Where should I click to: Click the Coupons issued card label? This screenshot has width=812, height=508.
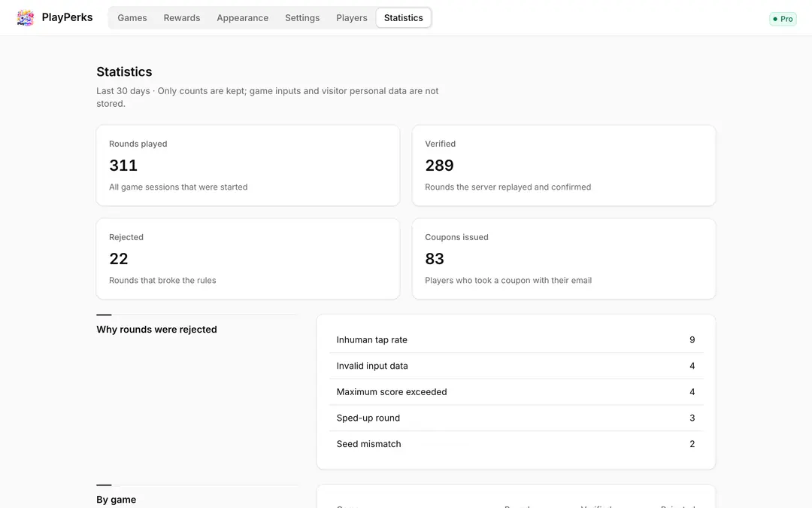(457, 237)
